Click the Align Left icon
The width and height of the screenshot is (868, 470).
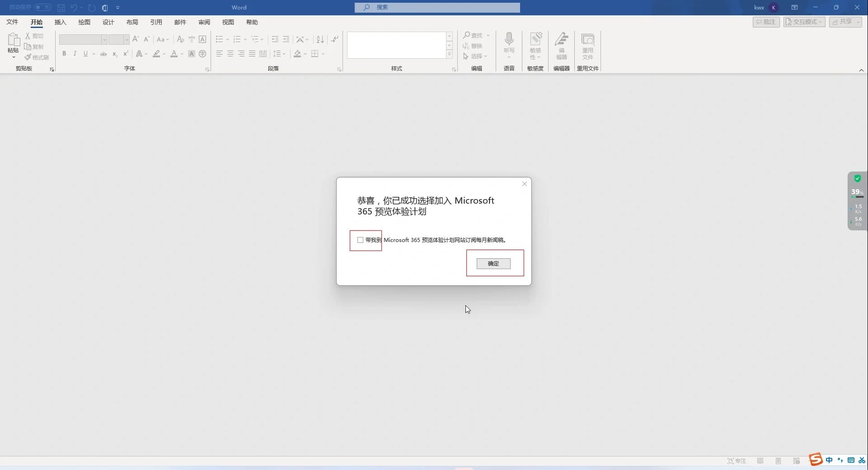220,54
